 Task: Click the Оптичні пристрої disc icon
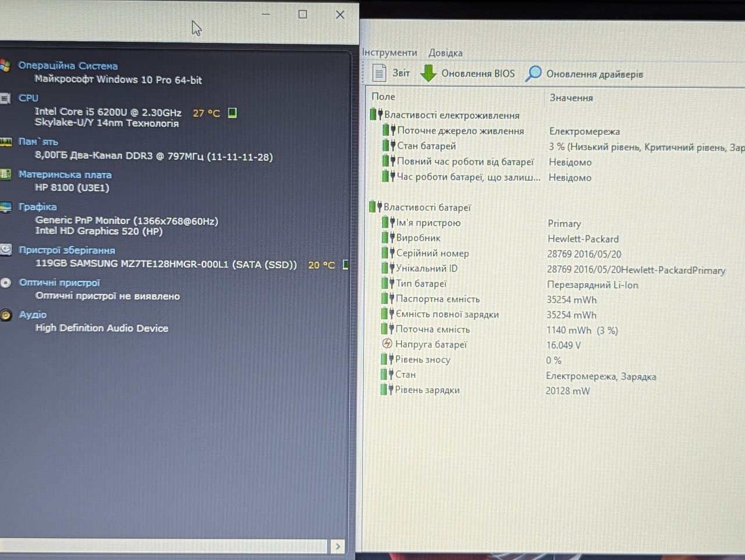(5, 283)
